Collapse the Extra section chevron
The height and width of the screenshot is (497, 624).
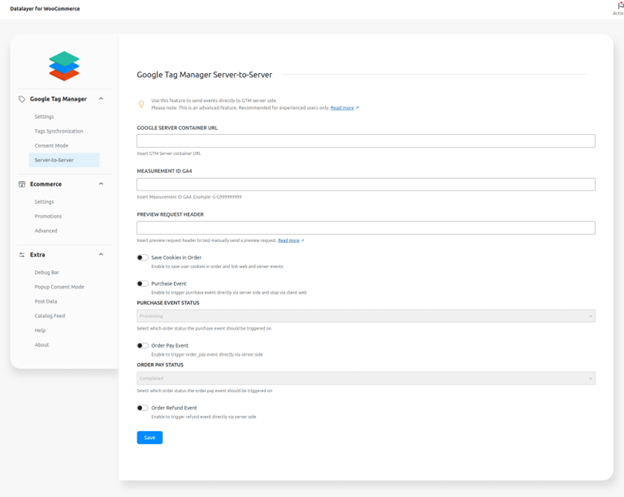(101, 254)
